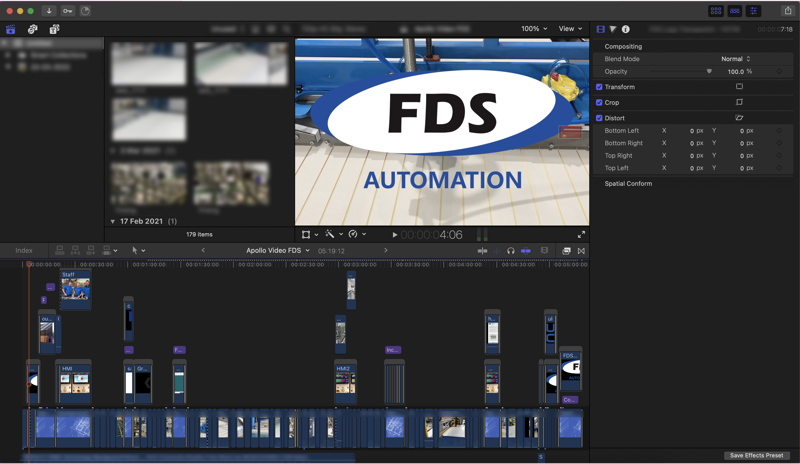800x464 pixels.
Task: Open viewer transform tools popup
Action: point(309,234)
